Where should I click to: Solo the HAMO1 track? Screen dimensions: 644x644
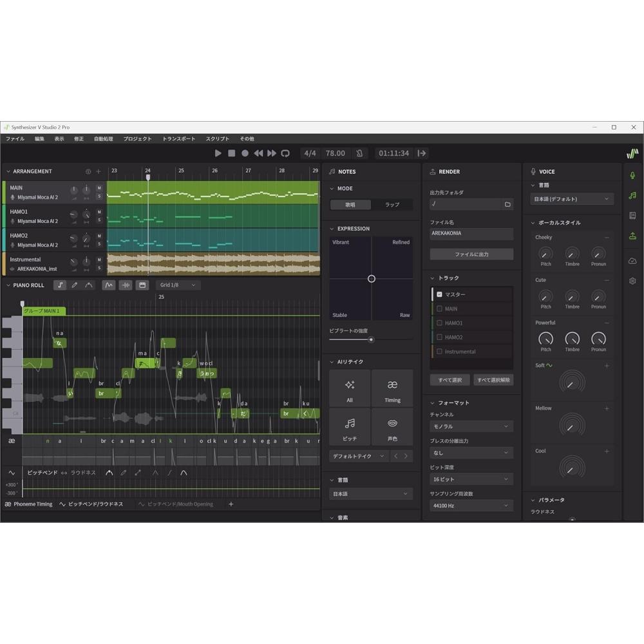point(99,220)
